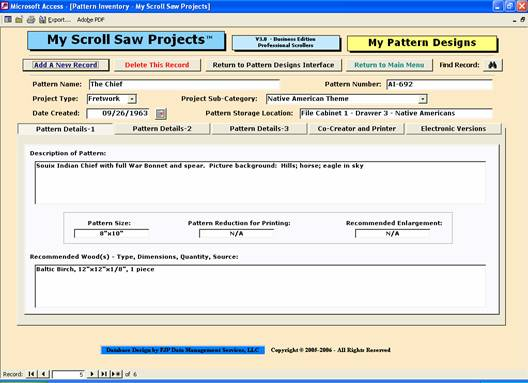Click the V3.0 Business Edition label box

[x=286, y=42]
